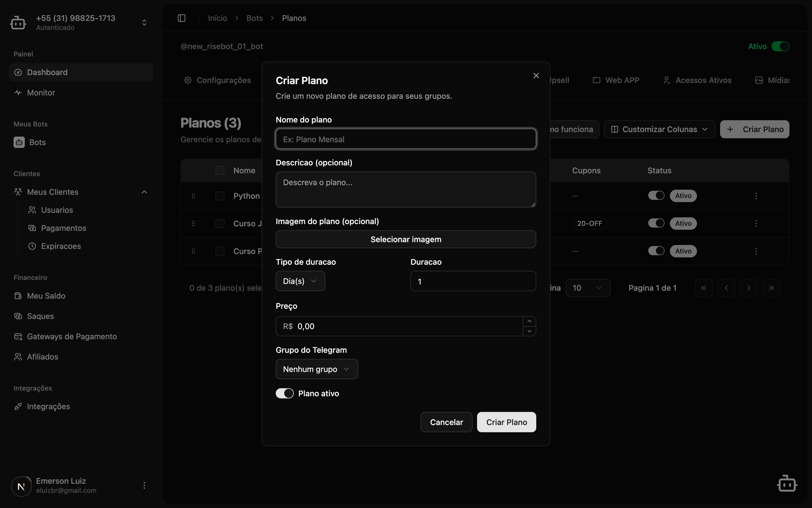Open Integrações item in the sidebar
This screenshot has height=508, width=812.
pos(81,406)
